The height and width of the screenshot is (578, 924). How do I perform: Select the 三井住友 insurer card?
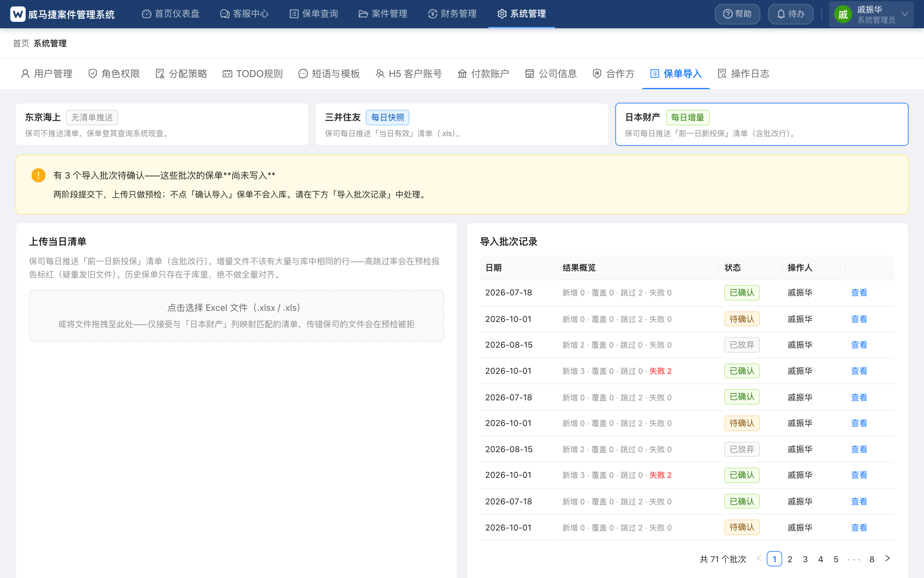[x=462, y=124]
